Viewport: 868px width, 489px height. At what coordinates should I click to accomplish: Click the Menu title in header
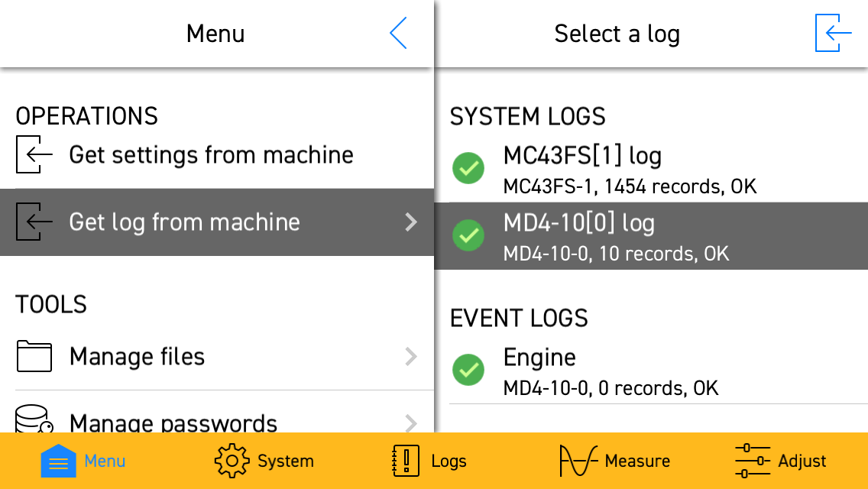tap(215, 33)
